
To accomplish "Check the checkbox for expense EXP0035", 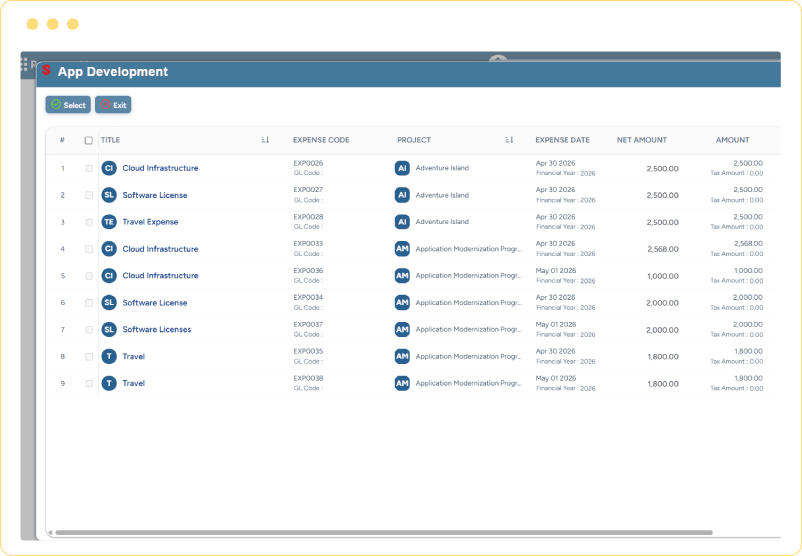I will point(89,357).
